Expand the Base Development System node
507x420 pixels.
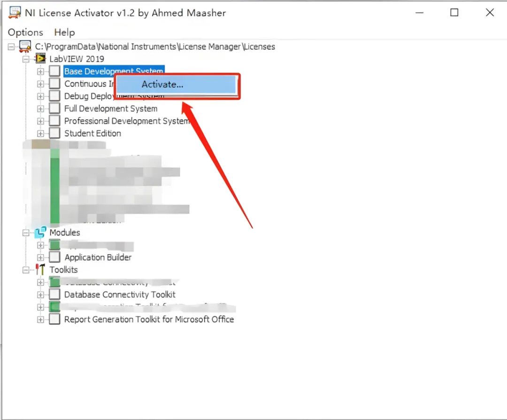coord(40,71)
